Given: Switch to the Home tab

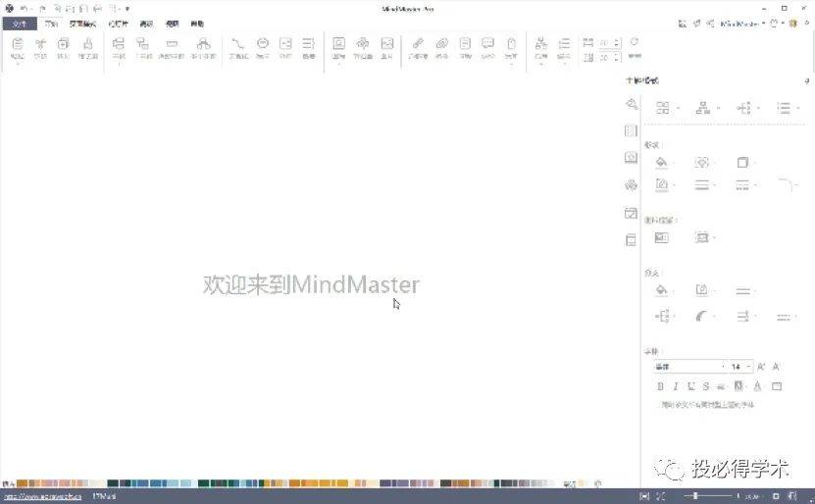Looking at the screenshot, I should pos(51,24).
